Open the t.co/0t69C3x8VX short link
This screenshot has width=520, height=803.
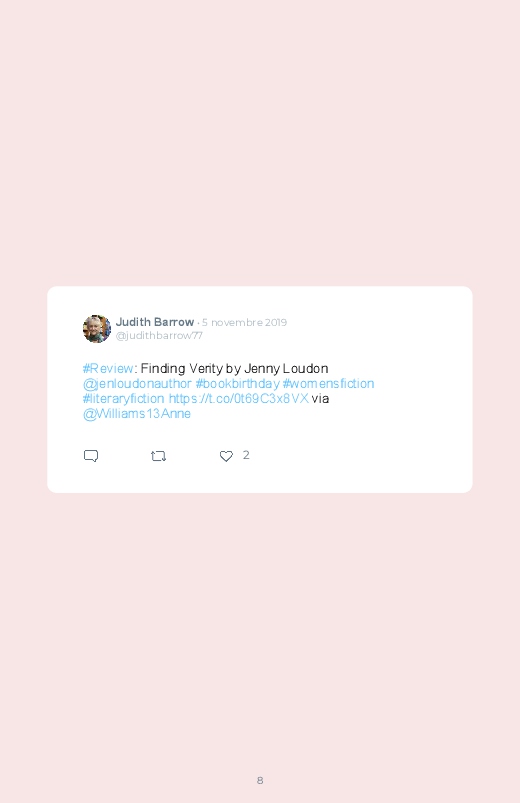pyautogui.click(x=239, y=398)
